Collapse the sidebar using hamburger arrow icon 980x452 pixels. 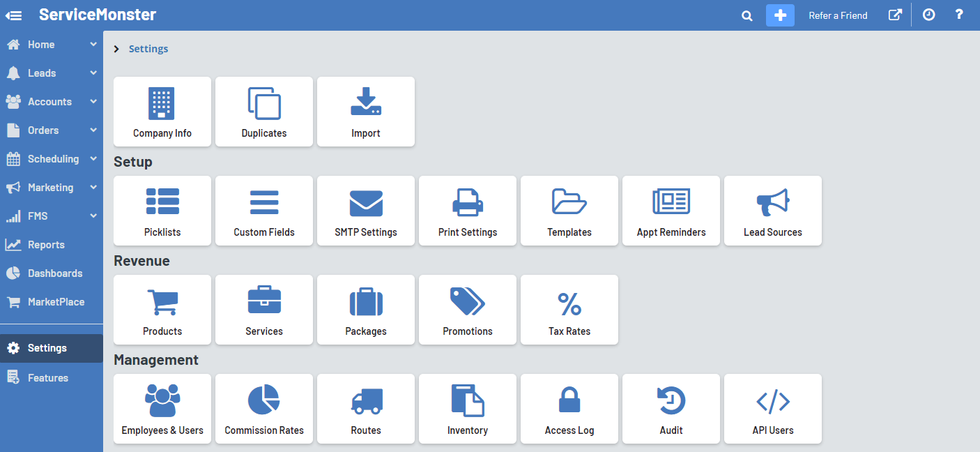coord(14,15)
